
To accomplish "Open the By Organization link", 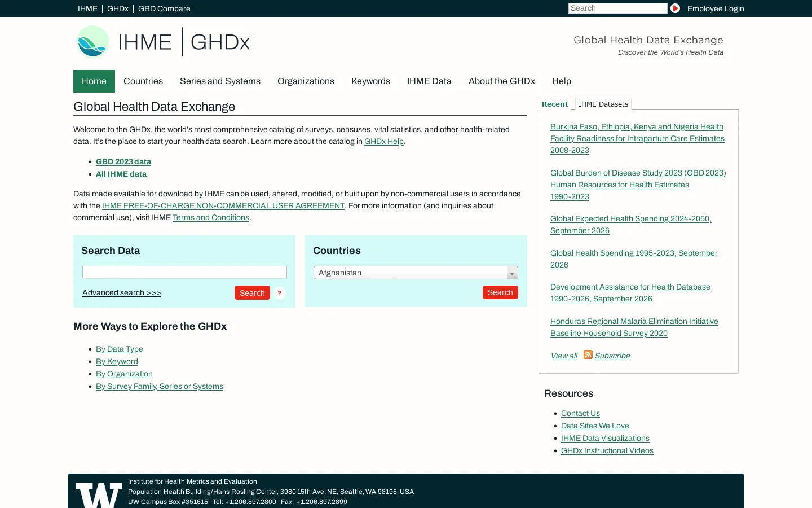I will click(124, 374).
